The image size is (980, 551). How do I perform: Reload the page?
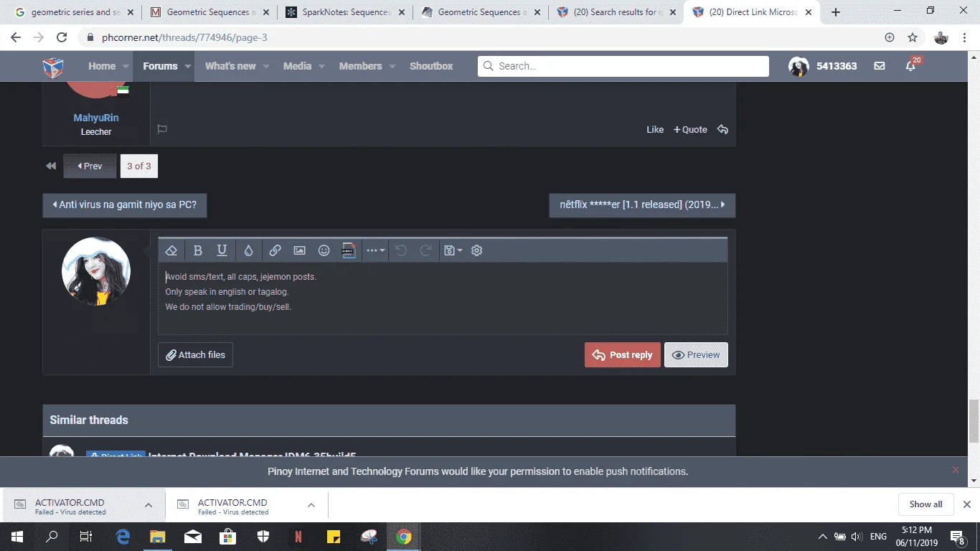click(x=62, y=37)
